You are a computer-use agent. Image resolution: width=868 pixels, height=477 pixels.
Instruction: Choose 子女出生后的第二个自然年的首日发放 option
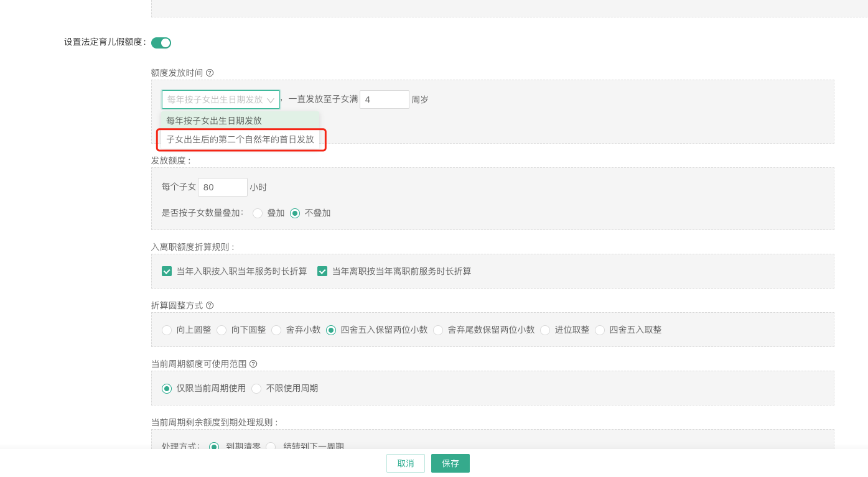(240, 139)
